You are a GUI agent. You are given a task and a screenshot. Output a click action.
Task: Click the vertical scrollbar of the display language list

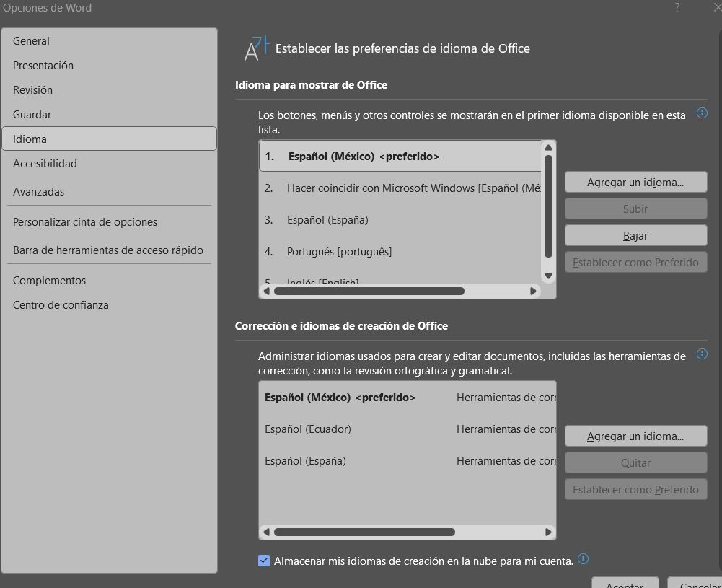click(x=548, y=206)
